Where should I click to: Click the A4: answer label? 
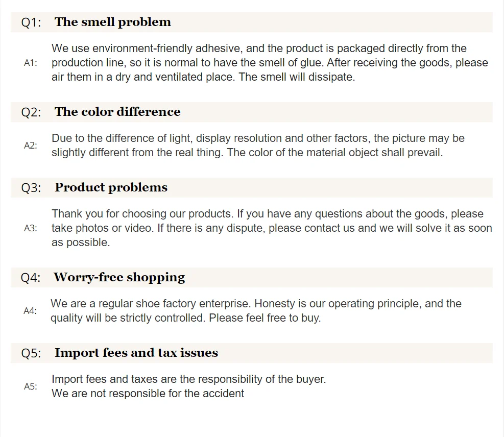point(30,311)
